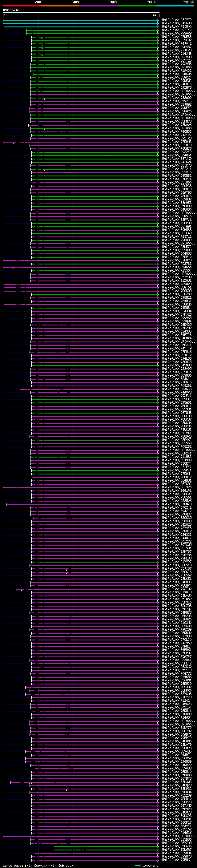Click label UniRef100_B1VZK6
Viewport: 197px width, 868px height.
tap(177, 101)
